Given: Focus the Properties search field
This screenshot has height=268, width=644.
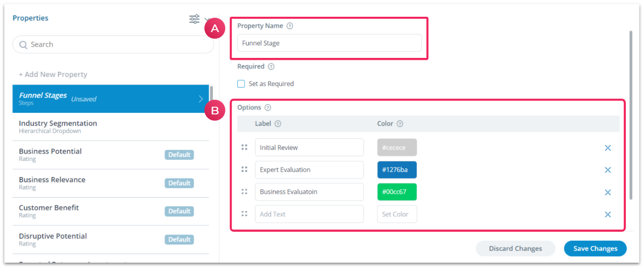Looking at the screenshot, I should tap(113, 45).
